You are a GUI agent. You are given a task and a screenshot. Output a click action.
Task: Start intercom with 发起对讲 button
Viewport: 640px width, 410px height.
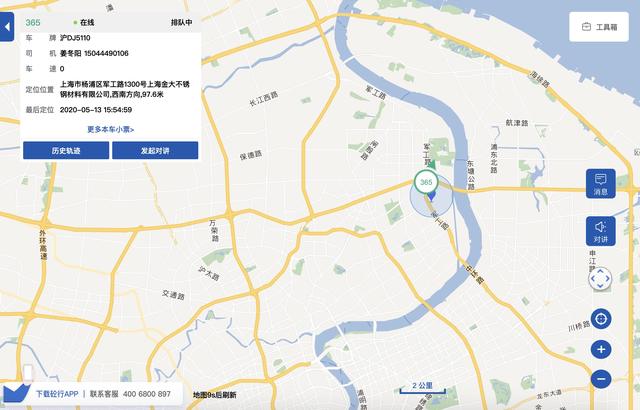pos(155,151)
